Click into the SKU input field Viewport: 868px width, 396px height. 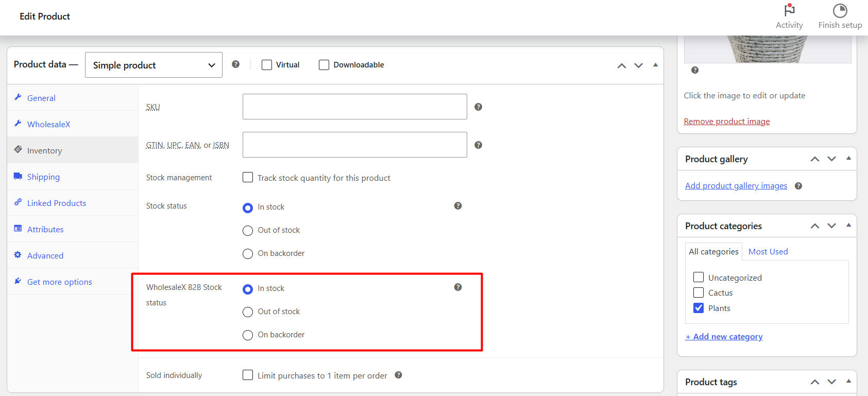coord(355,107)
